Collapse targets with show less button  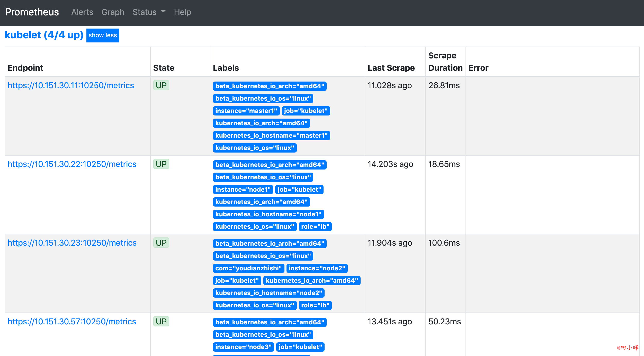point(103,35)
